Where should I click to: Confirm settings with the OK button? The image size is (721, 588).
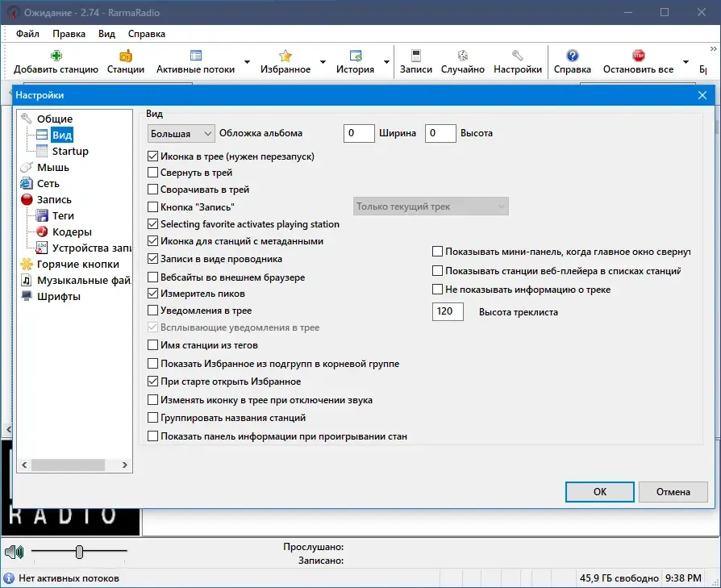pos(599,492)
